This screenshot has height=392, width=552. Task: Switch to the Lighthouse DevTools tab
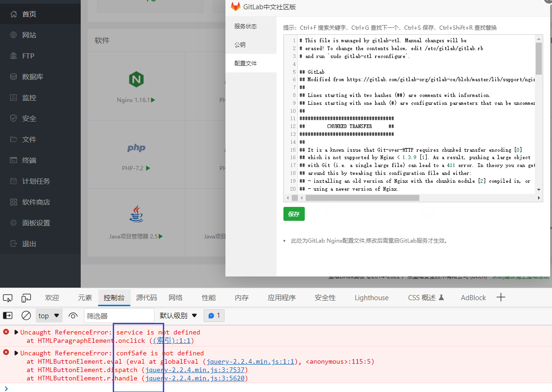372,298
